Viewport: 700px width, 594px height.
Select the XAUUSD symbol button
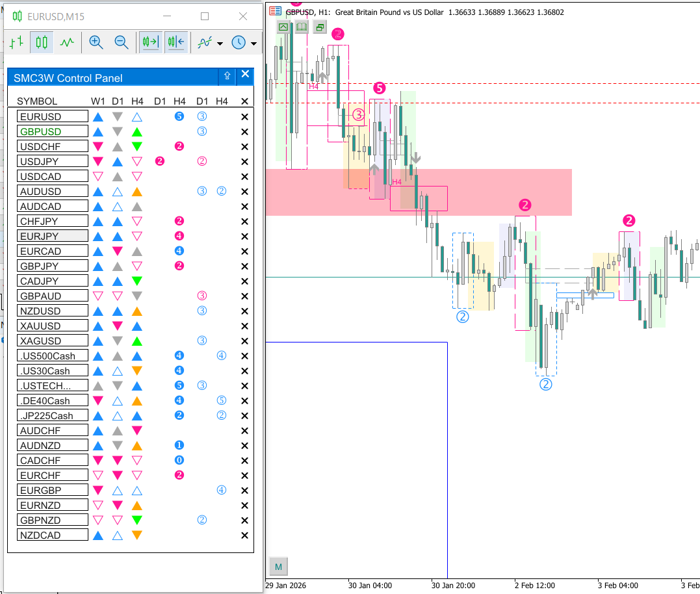pyautogui.click(x=52, y=326)
